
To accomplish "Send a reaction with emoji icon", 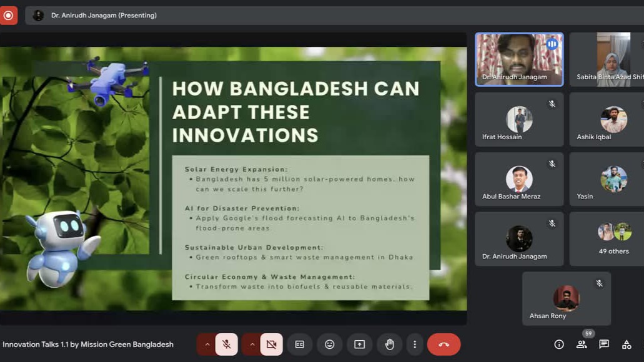I will click(330, 345).
